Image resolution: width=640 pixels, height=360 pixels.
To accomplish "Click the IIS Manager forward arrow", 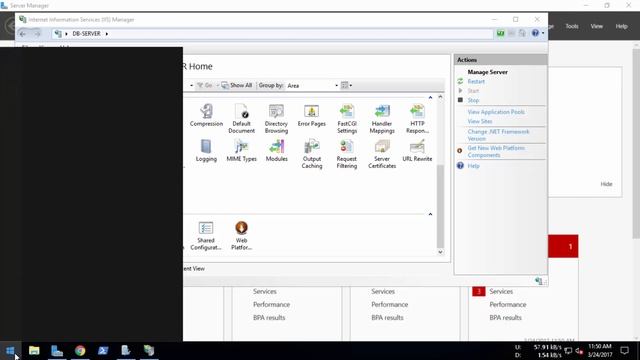I will click(x=37, y=33).
